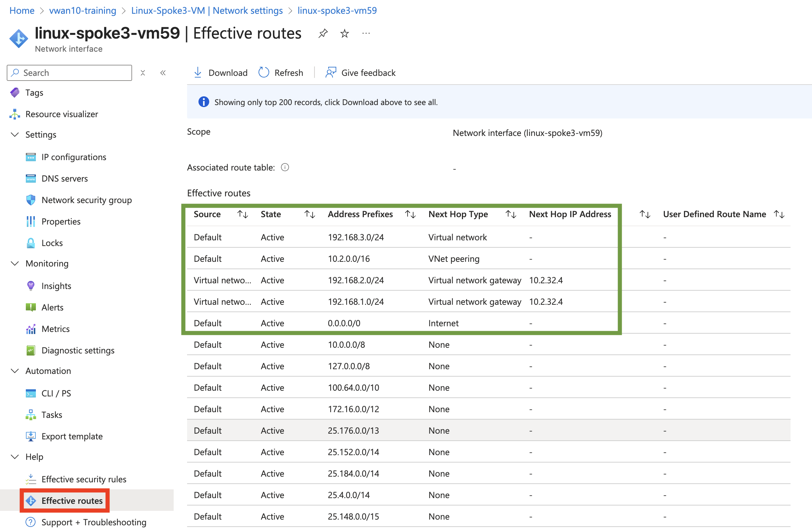Screen dimensions: 812x532
Task: Open the Associated route table info icon
Action: (x=285, y=167)
